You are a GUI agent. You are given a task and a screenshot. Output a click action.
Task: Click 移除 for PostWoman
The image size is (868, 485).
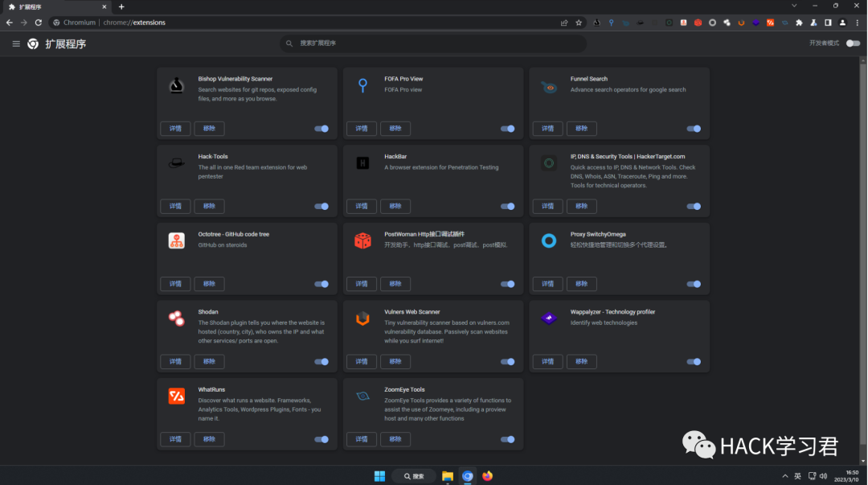pyautogui.click(x=395, y=284)
